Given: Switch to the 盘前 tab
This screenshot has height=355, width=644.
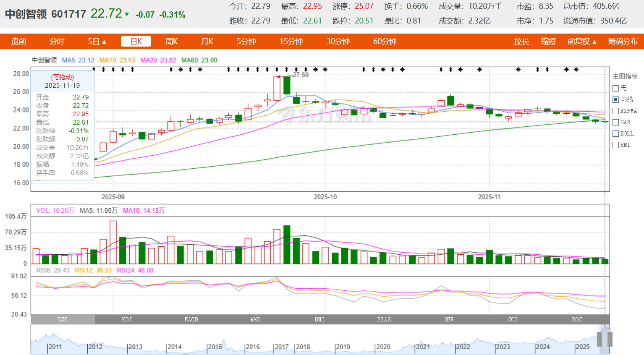Looking at the screenshot, I should click(19, 42).
